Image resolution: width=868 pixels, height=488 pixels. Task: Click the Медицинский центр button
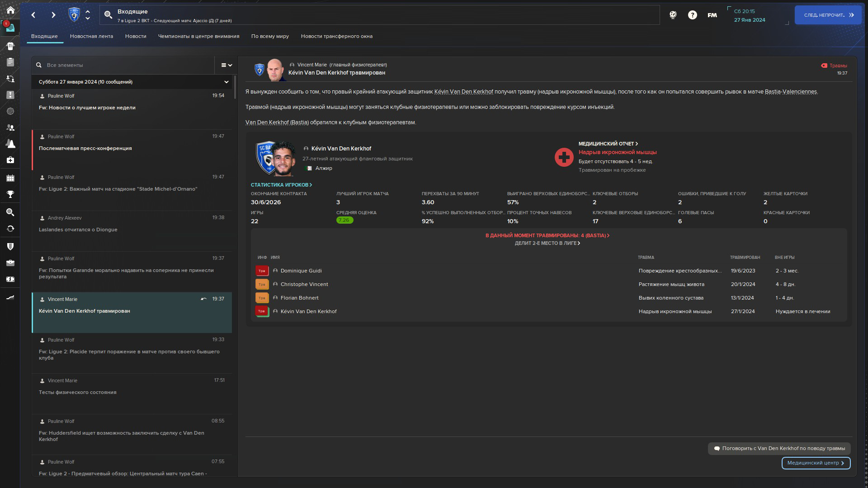[816, 463]
